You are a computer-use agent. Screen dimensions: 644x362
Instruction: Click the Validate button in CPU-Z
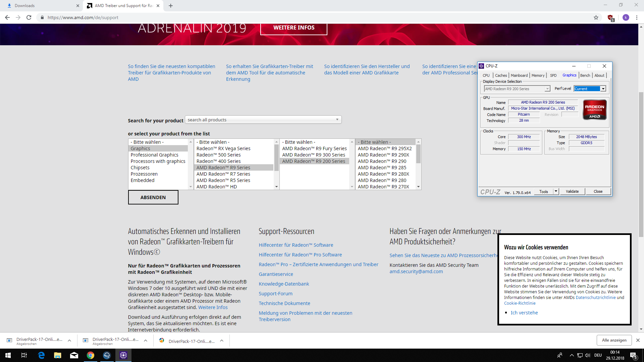572,191
